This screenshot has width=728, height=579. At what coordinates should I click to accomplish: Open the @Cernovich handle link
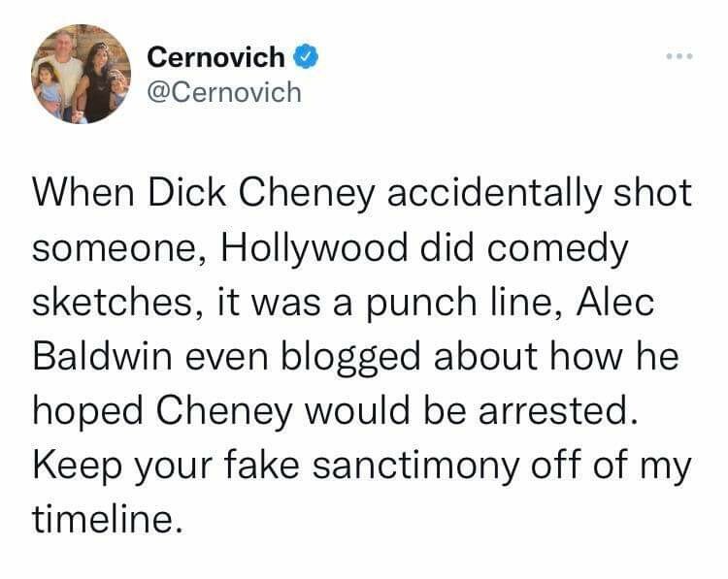224,92
